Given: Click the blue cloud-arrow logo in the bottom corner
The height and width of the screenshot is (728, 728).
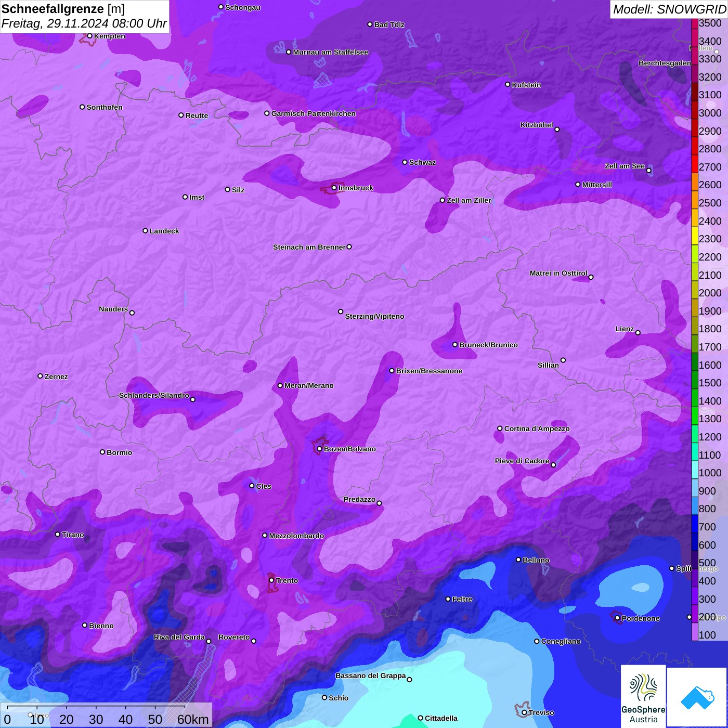Looking at the screenshot, I should (x=697, y=697).
